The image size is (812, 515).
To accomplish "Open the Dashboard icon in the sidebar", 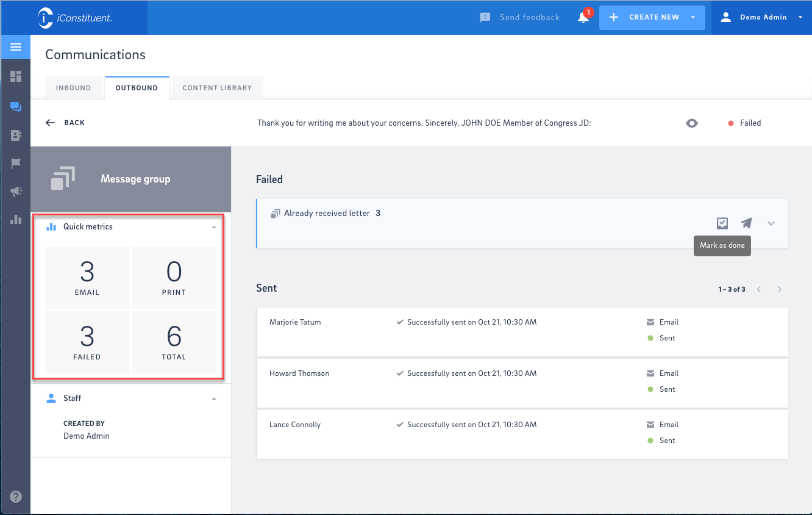I will (x=16, y=76).
